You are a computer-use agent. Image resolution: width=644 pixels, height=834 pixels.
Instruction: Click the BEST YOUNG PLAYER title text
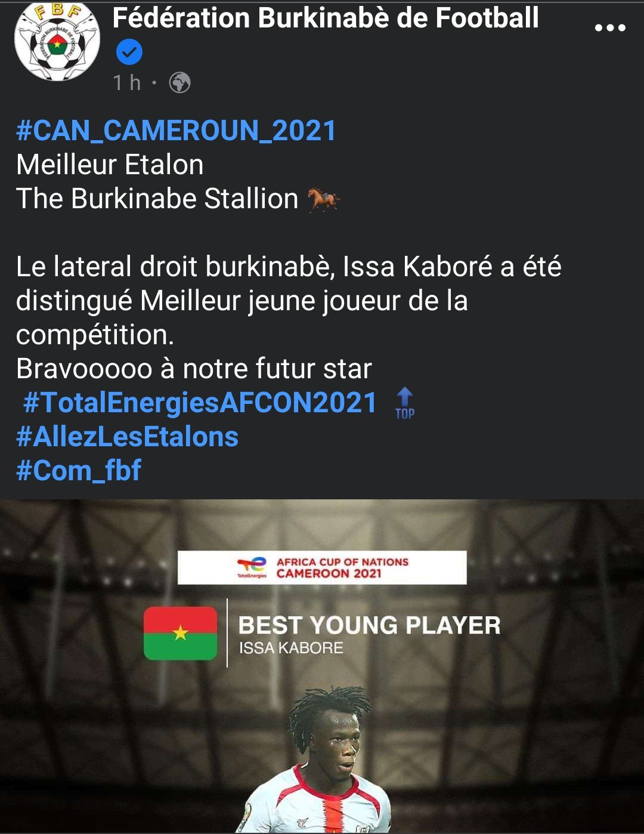369,625
